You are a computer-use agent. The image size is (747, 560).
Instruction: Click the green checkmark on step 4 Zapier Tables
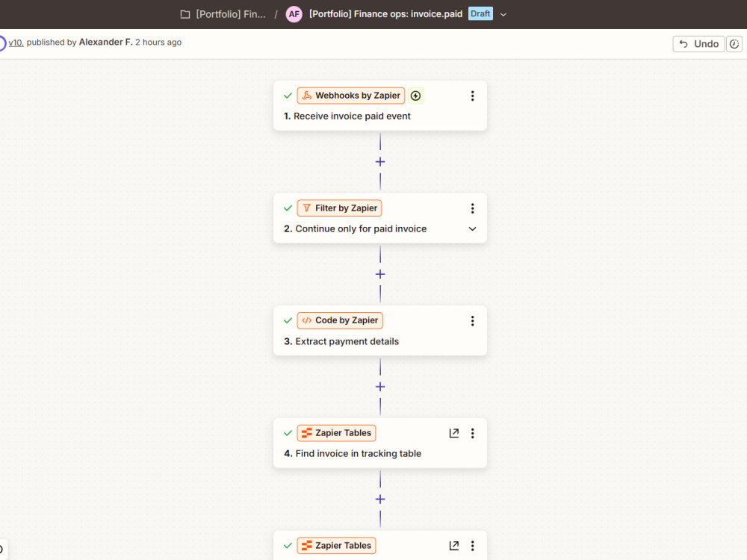[x=288, y=433]
